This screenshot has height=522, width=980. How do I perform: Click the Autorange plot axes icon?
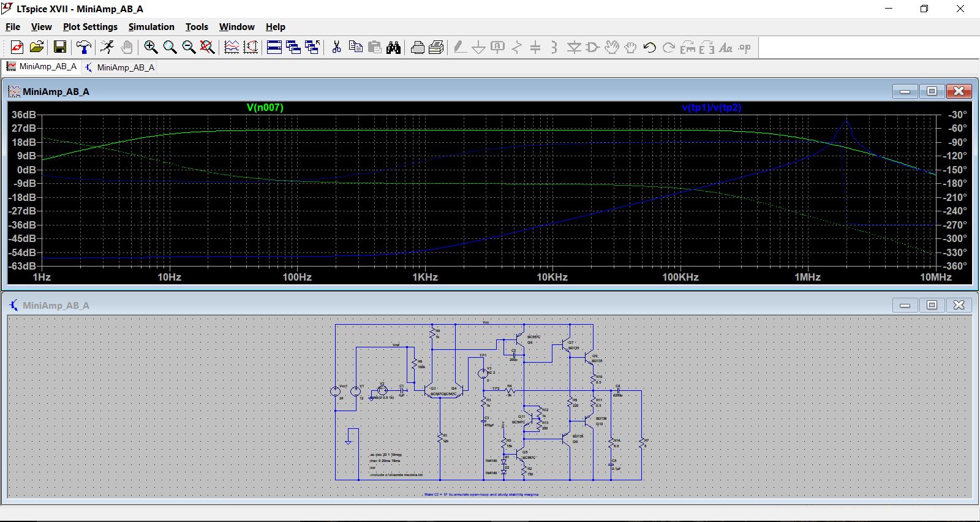coord(232,47)
